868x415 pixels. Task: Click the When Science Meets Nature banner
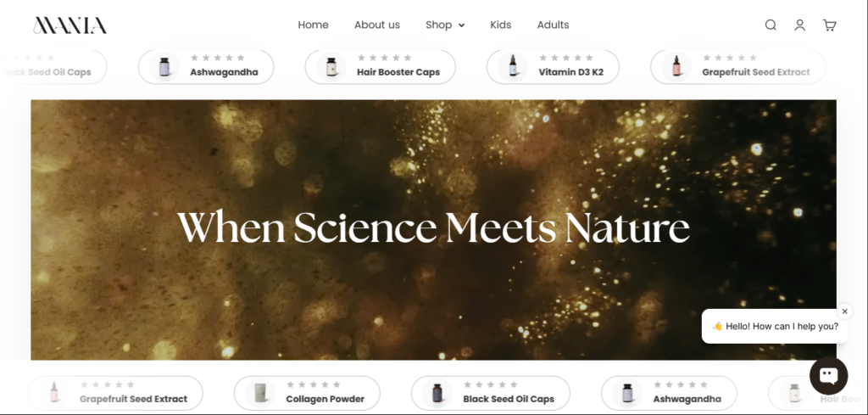pos(433,230)
